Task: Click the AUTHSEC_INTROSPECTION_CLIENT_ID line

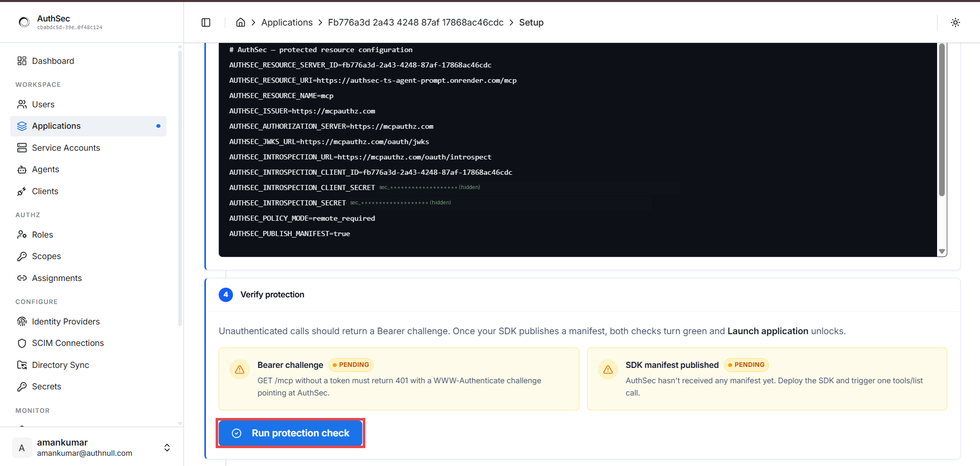Action: 371,172
